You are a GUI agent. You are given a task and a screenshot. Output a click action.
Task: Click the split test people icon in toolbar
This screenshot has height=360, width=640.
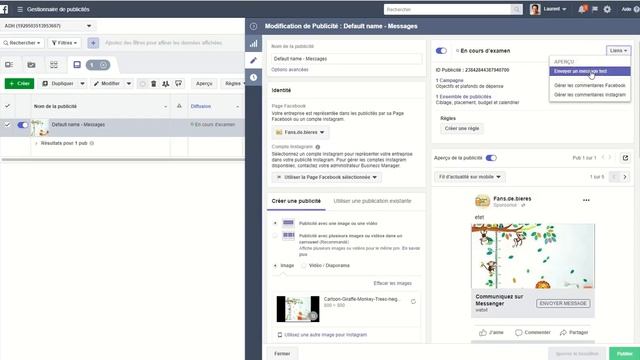(165, 84)
